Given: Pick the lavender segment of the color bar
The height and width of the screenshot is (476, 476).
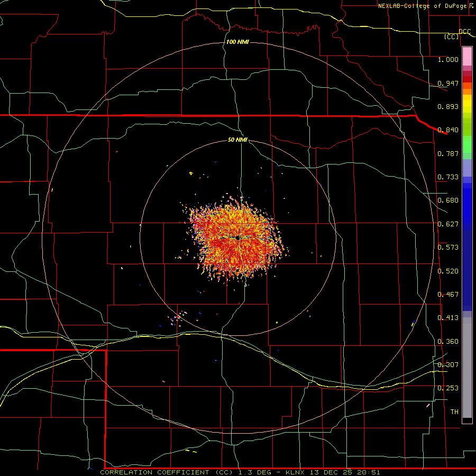Looking at the screenshot, I should [x=467, y=168].
